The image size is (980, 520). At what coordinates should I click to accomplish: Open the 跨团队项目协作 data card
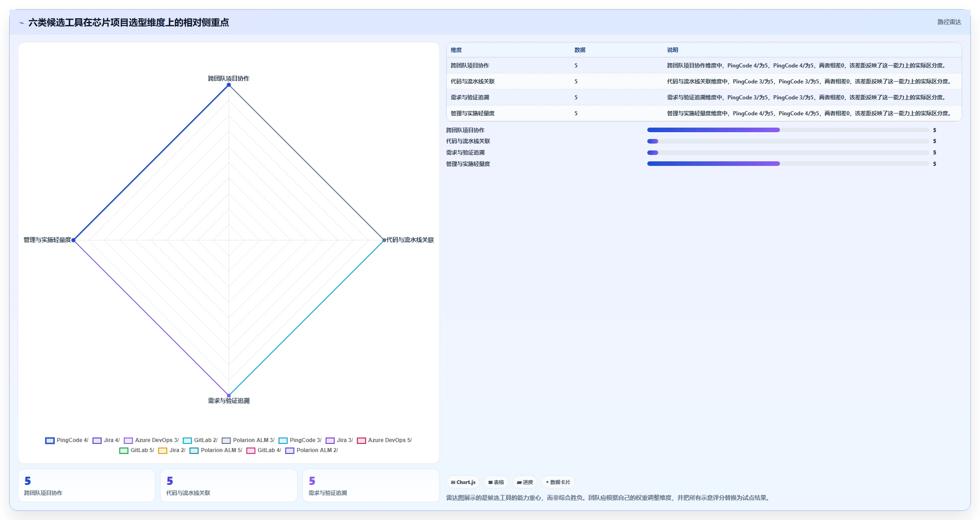[87, 486]
